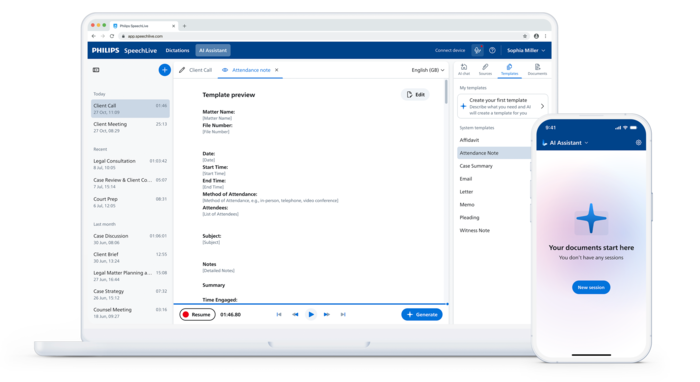Open Client Brief session

click(x=130, y=257)
